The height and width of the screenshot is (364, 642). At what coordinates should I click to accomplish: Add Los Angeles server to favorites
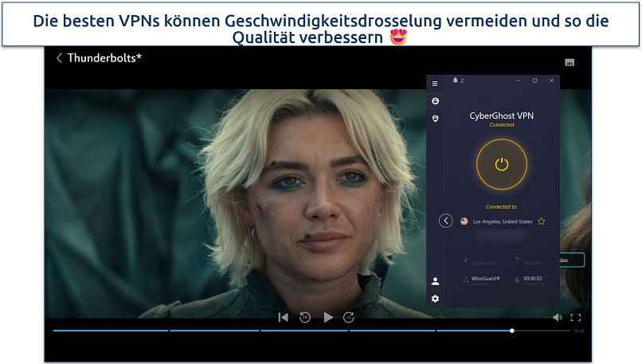click(542, 221)
